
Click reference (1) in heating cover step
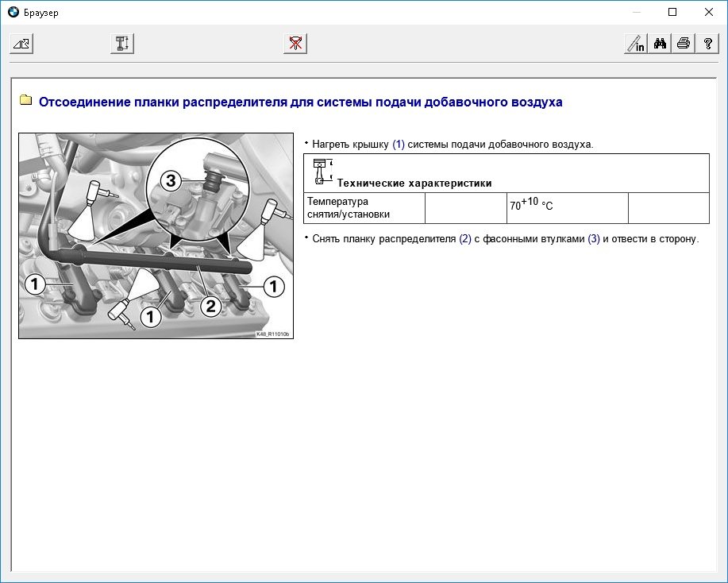pos(399,145)
